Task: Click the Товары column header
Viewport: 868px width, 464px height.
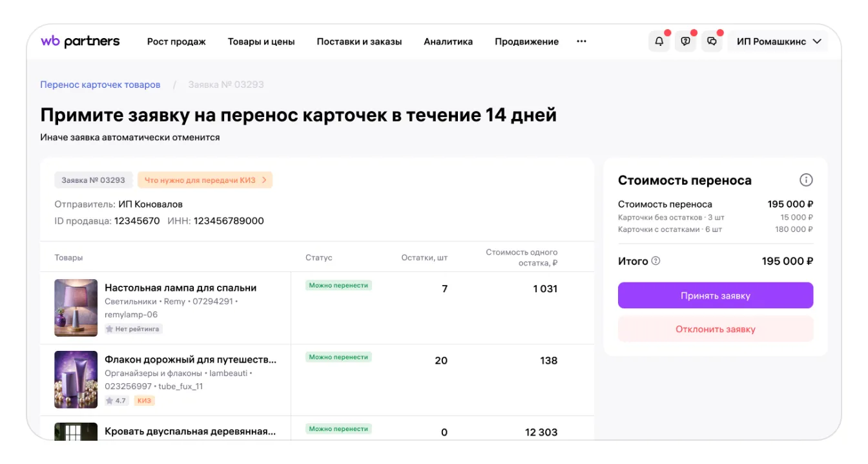Action: click(68, 257)
